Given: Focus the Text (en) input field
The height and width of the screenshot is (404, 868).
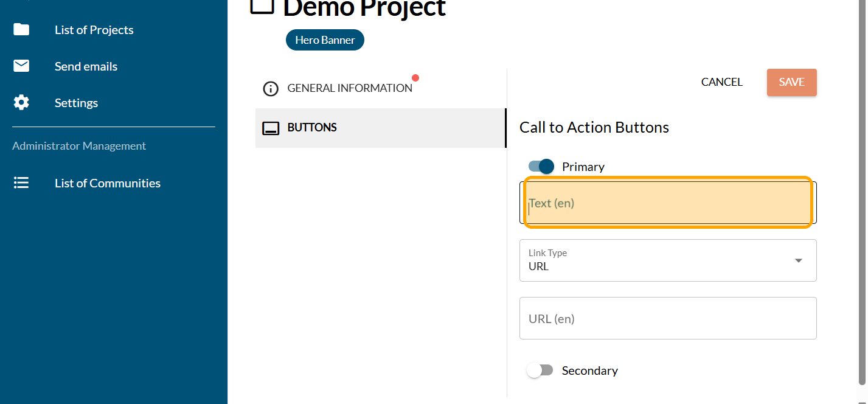Looking at the screenshot, I should pyautogui.click(x=667, y=203).
